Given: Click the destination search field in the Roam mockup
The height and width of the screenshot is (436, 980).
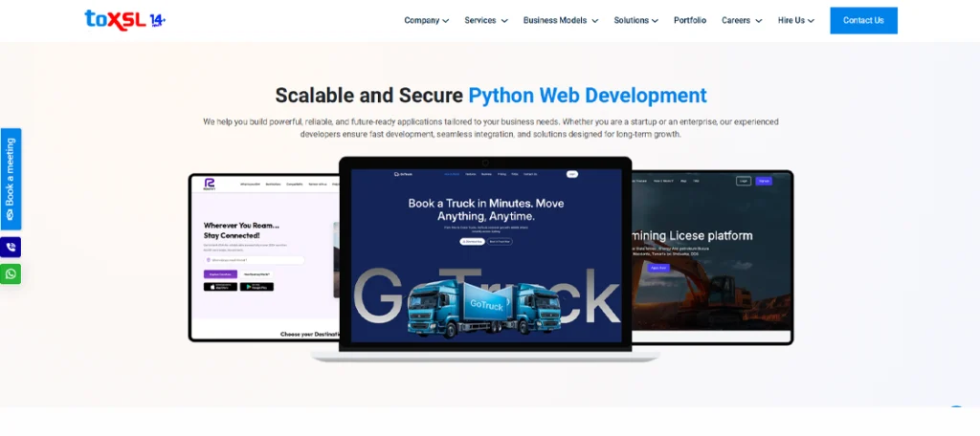Looking at the screenshot, I should [x=254, y=260].
